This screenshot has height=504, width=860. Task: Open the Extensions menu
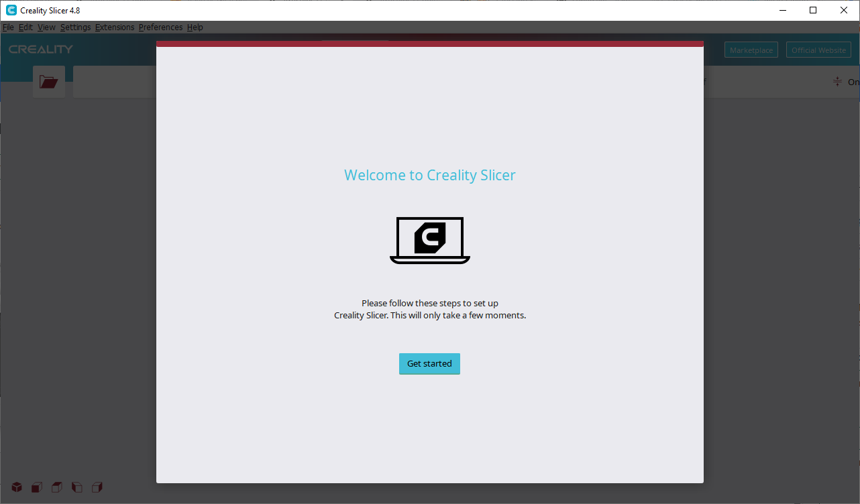tap(115, 27)
